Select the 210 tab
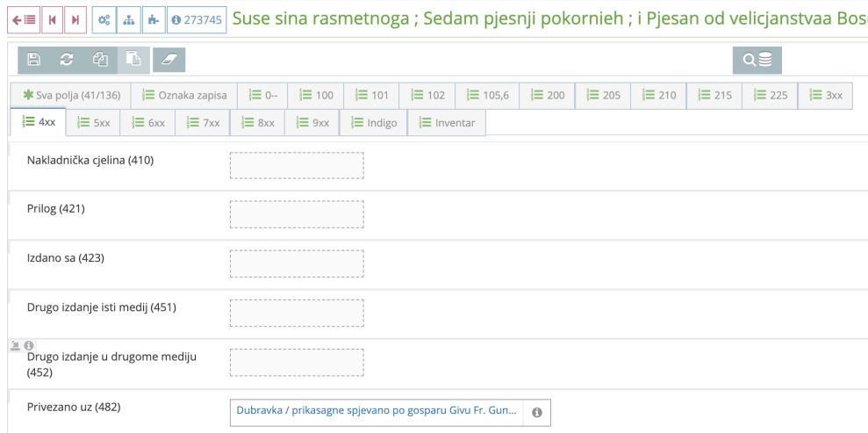 pos(659,95)
